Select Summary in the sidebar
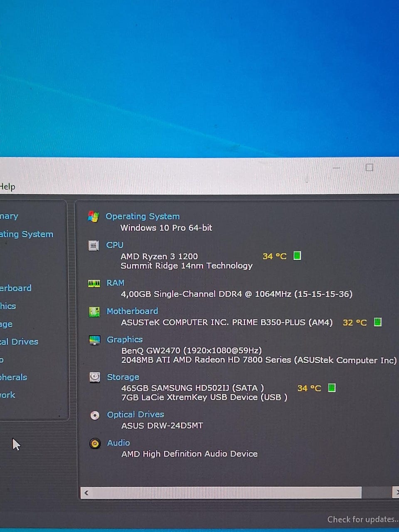 click(x=9, y=216)
